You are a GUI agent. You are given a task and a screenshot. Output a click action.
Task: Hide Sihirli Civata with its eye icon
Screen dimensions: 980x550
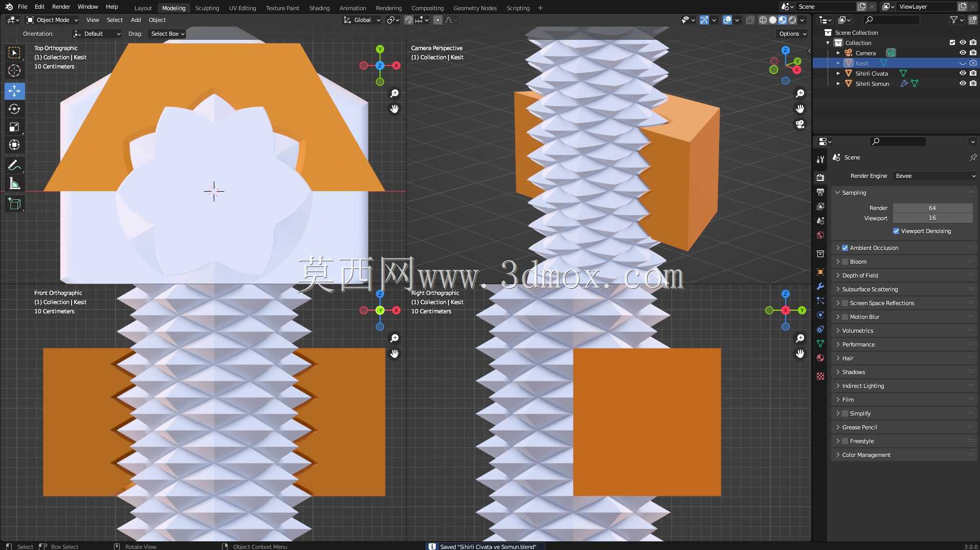(962, 73)
